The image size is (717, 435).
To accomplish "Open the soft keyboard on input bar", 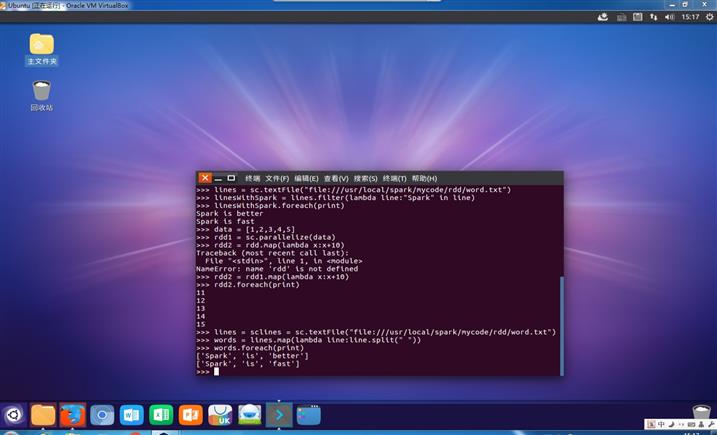I will [x=691, y=424].
